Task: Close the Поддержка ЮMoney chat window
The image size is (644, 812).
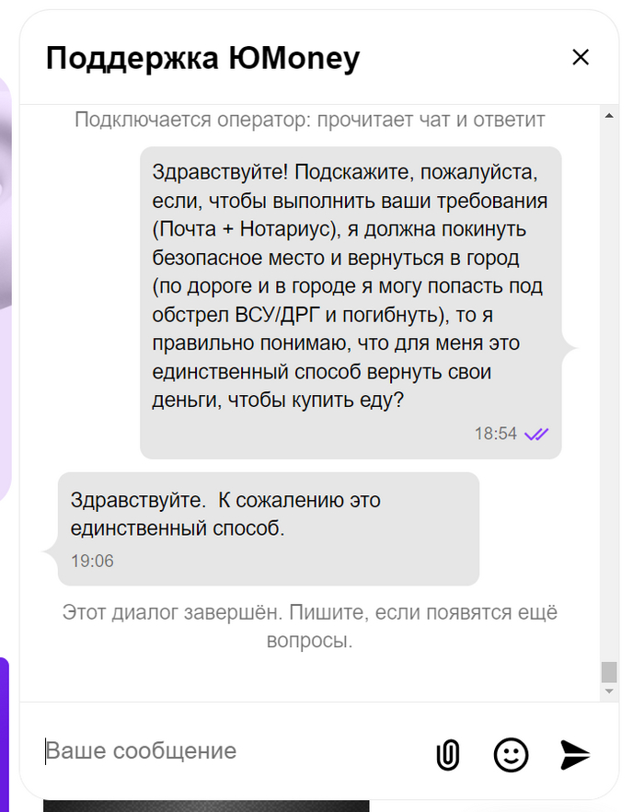Action: pos(581,58)
